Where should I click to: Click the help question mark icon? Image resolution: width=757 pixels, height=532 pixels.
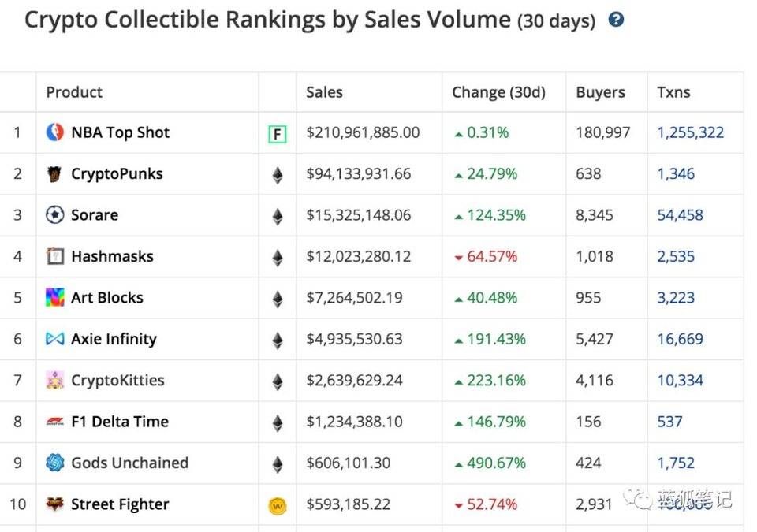617,20
